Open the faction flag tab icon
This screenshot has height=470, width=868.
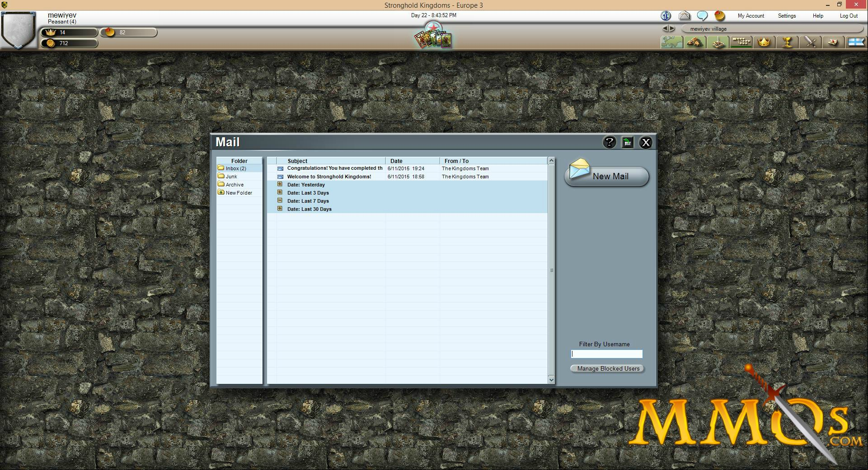point(856,42)
